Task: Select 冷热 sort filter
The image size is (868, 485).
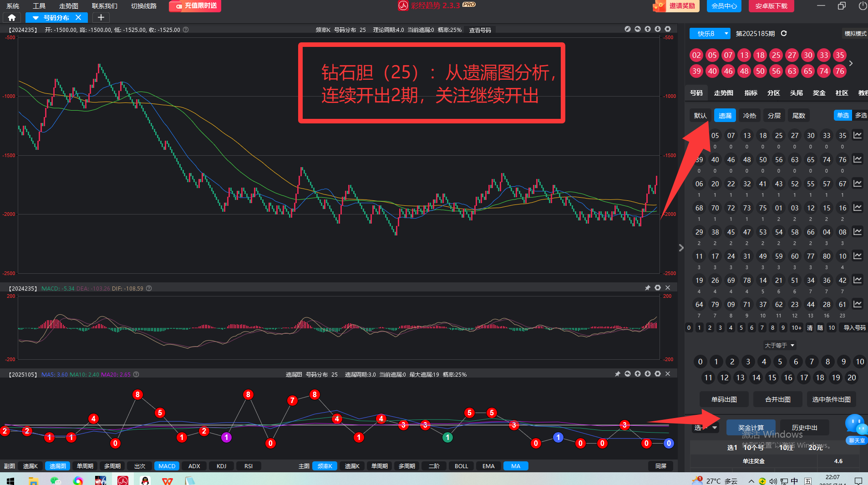Action: click(749, 115)
